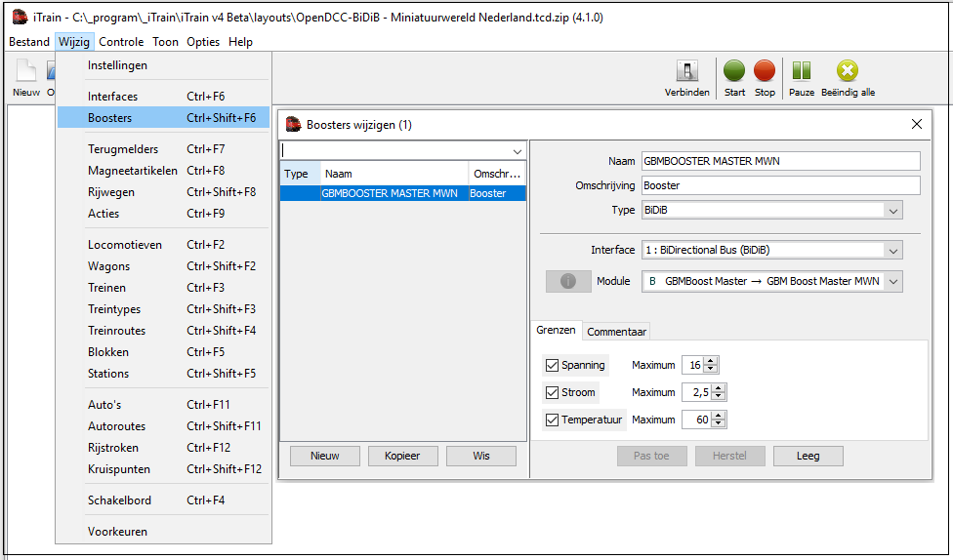Select GBMBOOSTER MASTER MWN list row
This screenshot has height=560, width=953.
[x=403, y=193]
